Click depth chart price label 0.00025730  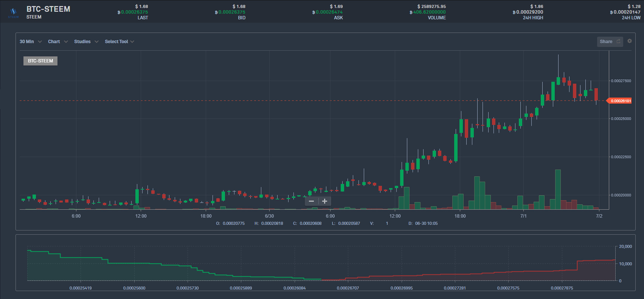pyautogui.click(x=188, y=288)
